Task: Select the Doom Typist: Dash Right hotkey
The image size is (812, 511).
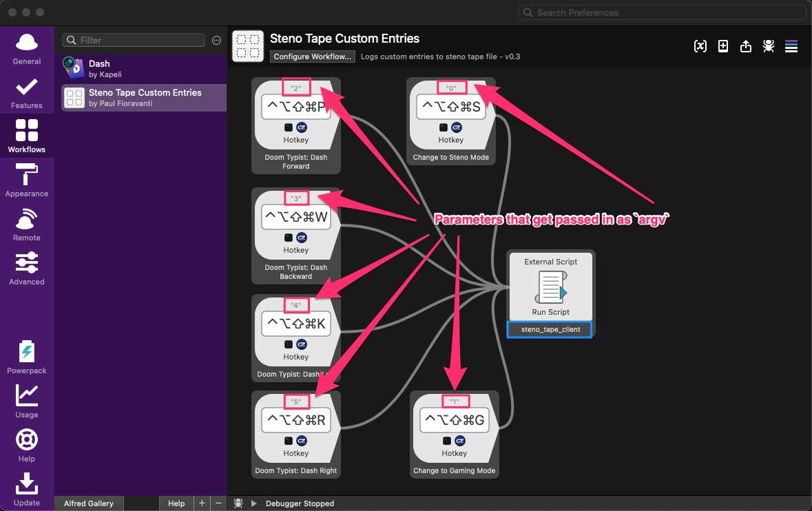Action: pos(295,435)
